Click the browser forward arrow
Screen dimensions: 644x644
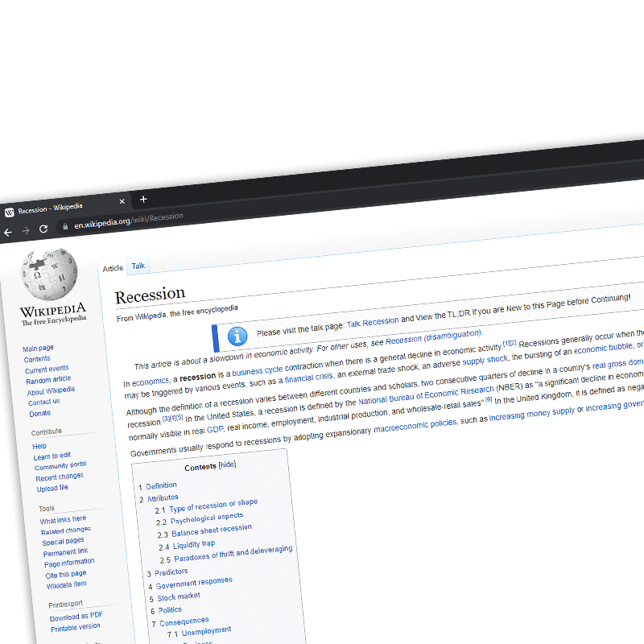tap(26, 231)
